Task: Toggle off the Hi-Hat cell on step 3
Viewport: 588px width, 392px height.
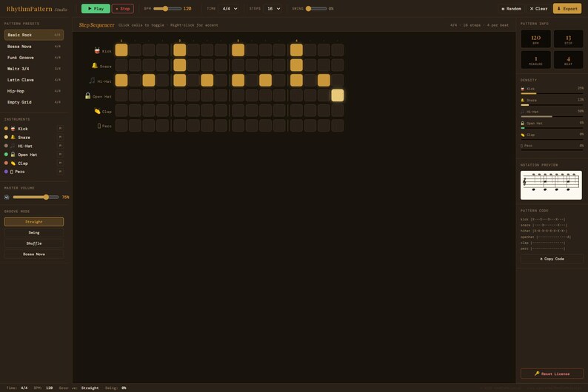Action: (x=149, y=80)
